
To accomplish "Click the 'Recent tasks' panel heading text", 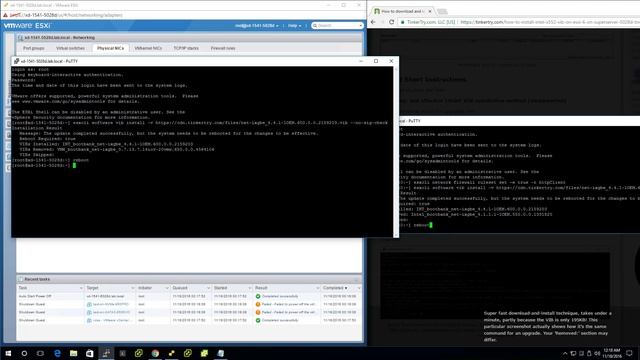I will [37, 279].
